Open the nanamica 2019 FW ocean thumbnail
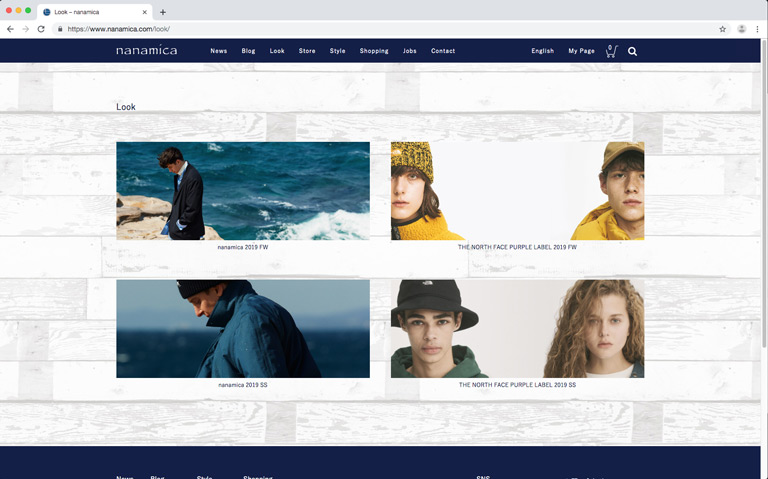768x479 pixels. coord(243,191)
